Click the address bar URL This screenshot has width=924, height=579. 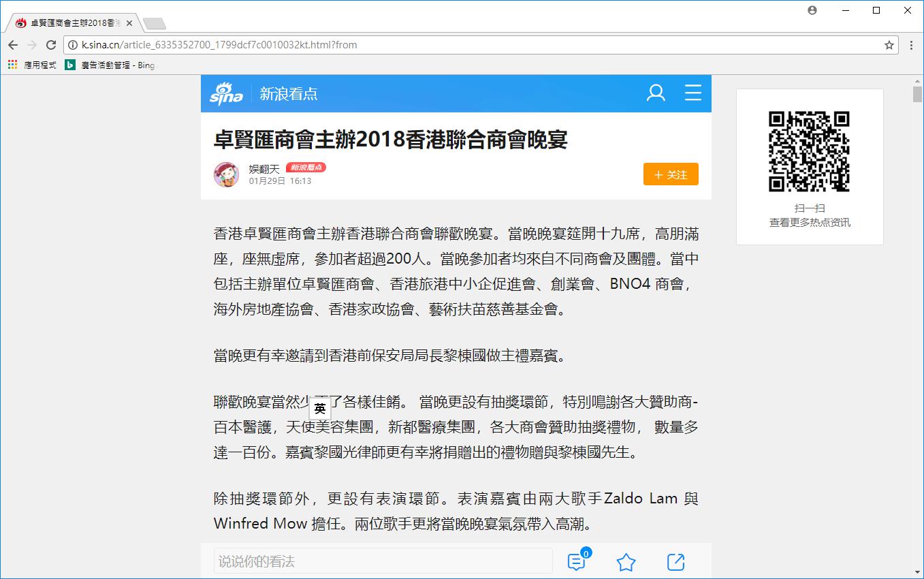pyautogui.click(x=219, y=45)
